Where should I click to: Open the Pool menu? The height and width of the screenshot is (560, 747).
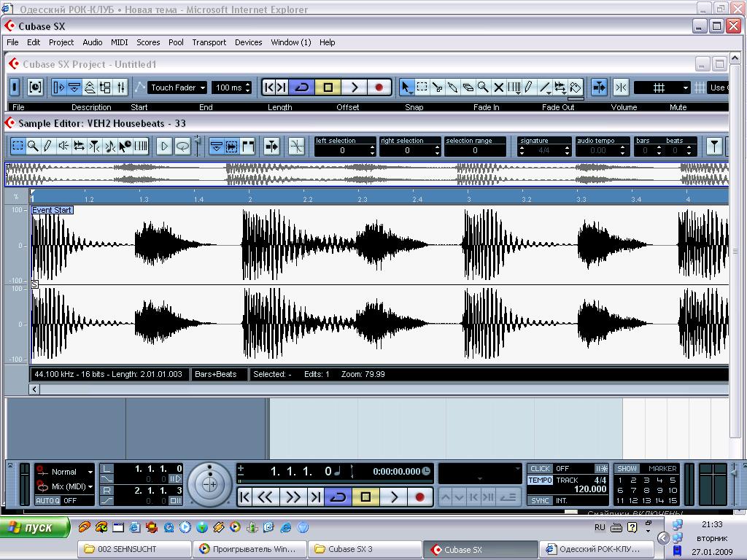(x=176, y=42)
